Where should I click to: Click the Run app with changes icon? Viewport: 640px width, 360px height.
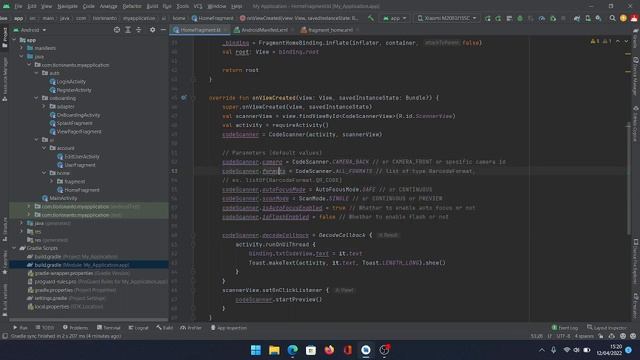(x=487, y=18)
